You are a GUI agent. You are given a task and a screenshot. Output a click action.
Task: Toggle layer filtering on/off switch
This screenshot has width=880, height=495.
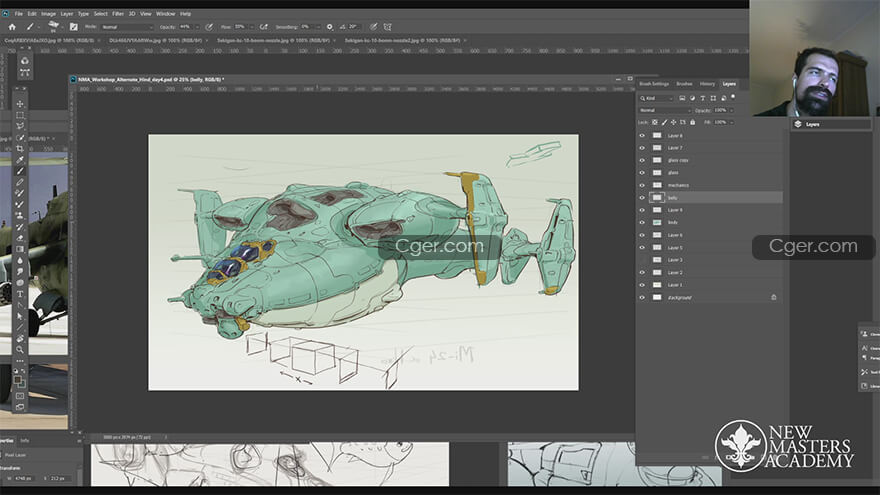coord(733,97)
